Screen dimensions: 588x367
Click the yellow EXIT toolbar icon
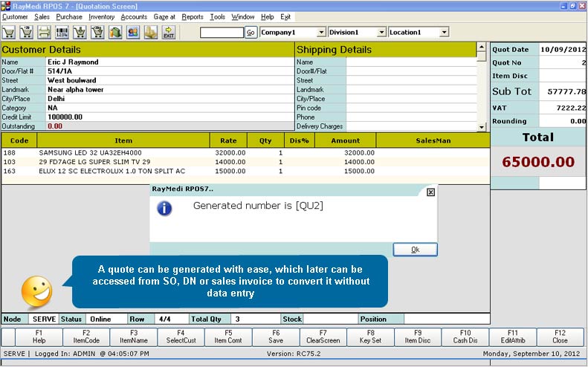click(x=169, y=33)
